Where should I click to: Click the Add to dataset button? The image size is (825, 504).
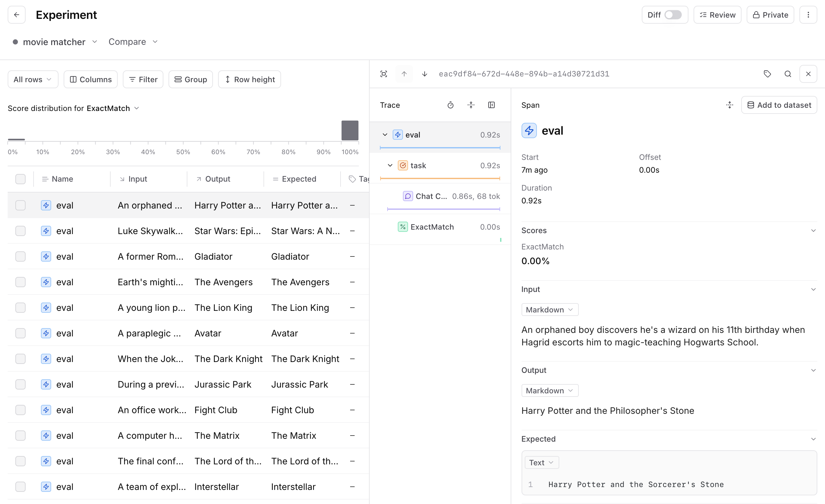click(779, 105)
